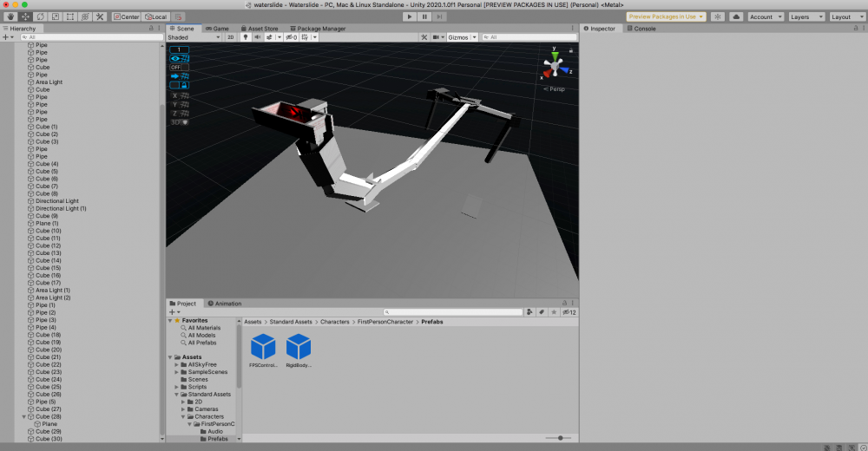Toggle pivot mode Center button
Viewport: 868px width, 451px height.
pos(126,16)
